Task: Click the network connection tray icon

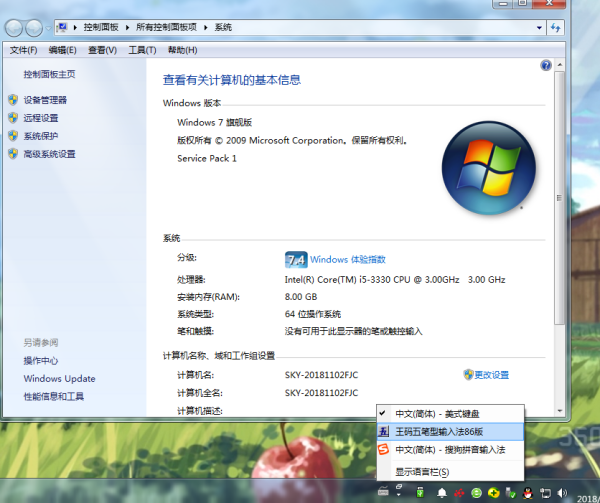Action: [x=545, y=493]
